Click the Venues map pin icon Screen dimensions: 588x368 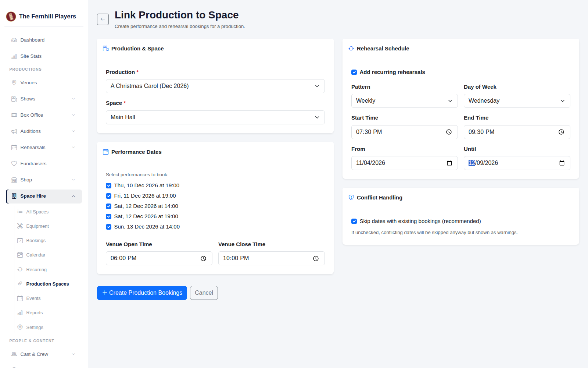pyautogui.click(x=14, y=83)
